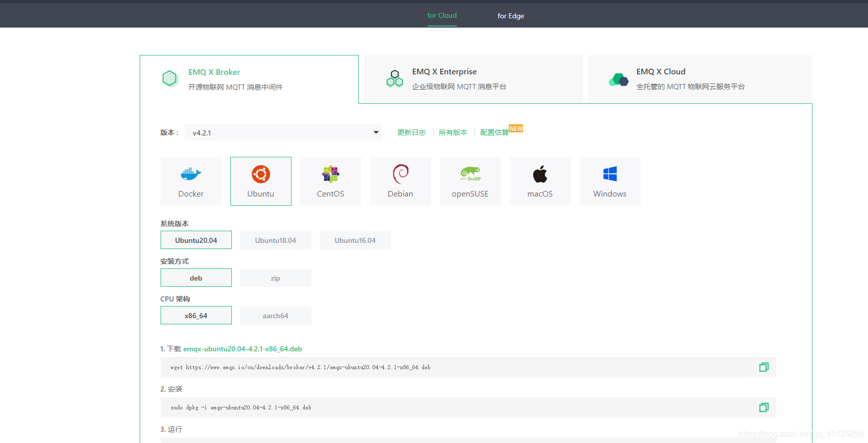This screenshot has height=443, width=868.
Task: Select the Debian swirl icon
Action: pyautogui.click(x=401, y=174)
